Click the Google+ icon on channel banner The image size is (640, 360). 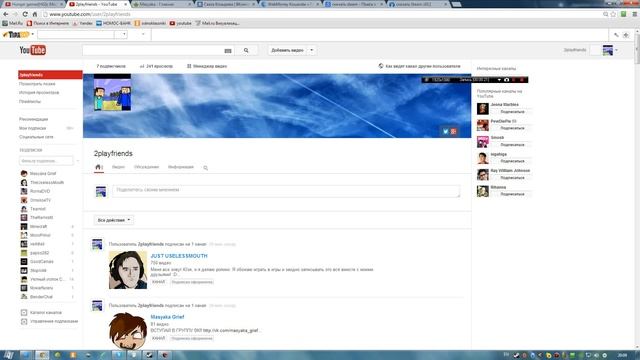pos(453,131)
